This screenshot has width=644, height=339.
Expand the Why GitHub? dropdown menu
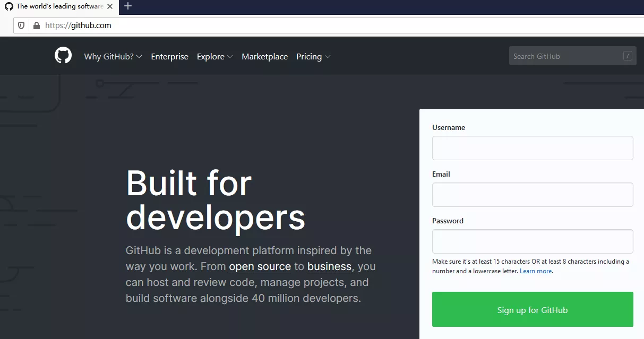coord(113,56)
